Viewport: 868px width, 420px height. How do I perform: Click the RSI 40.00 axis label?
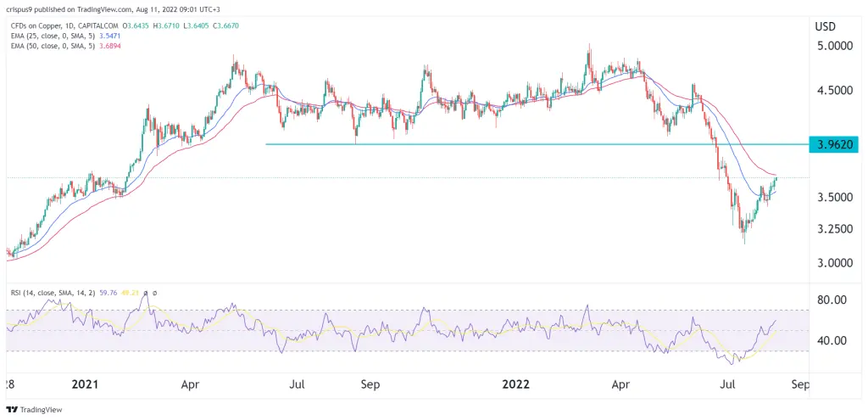coord(831,341)
